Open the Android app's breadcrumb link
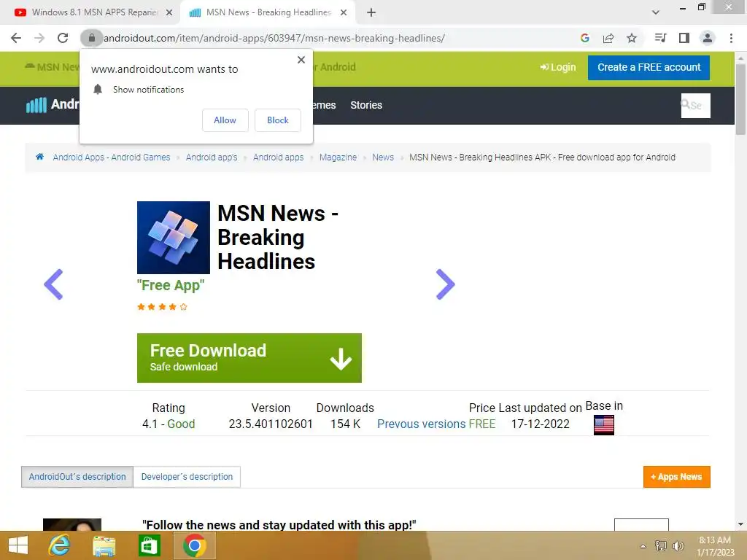The image size is (747, 560). click(212, 157)
